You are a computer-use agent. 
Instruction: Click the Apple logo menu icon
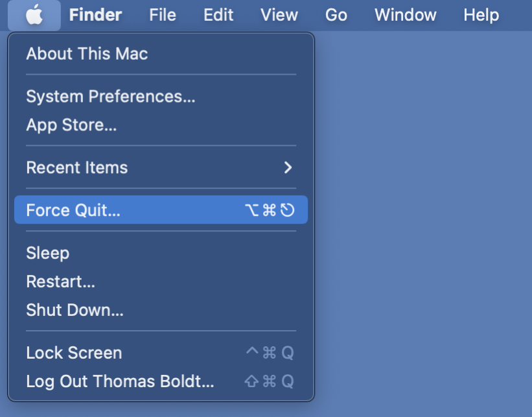(34, 15)
